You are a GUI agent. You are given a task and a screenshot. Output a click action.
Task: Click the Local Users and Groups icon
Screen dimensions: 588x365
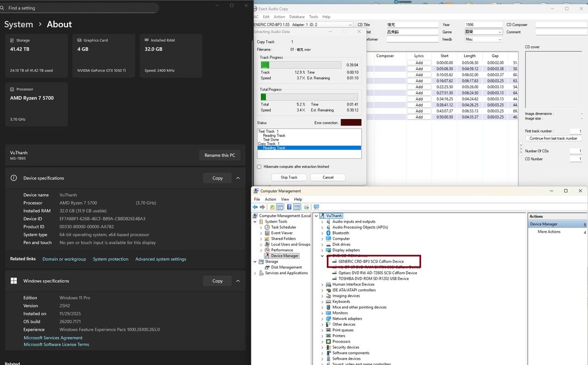coord(267,244)
